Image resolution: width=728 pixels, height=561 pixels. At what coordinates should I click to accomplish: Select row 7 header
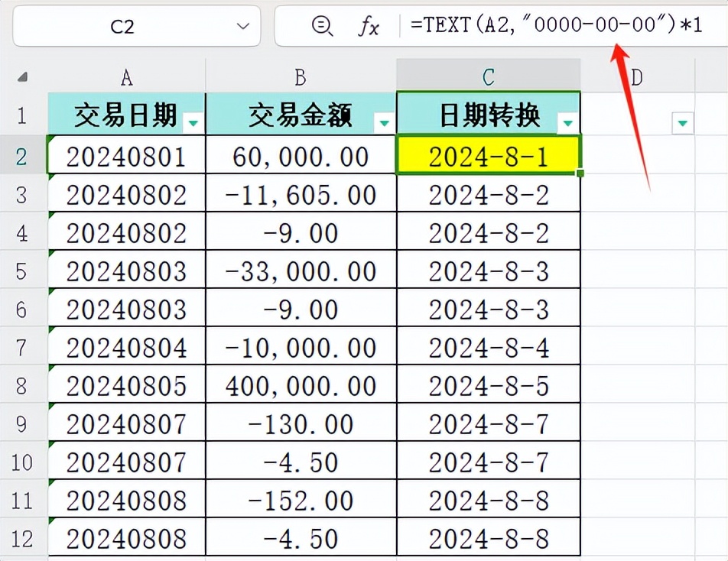coord(22,346)
